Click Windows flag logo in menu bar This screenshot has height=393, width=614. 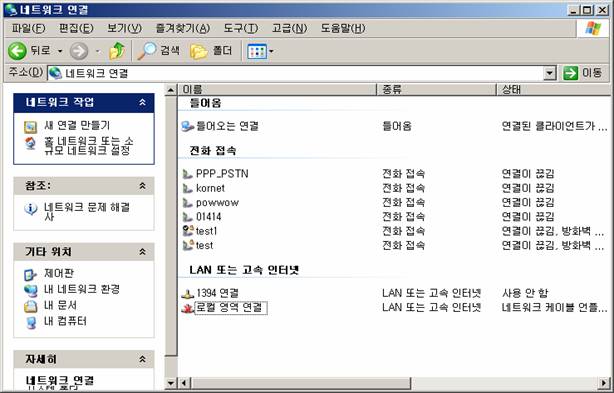593,28
